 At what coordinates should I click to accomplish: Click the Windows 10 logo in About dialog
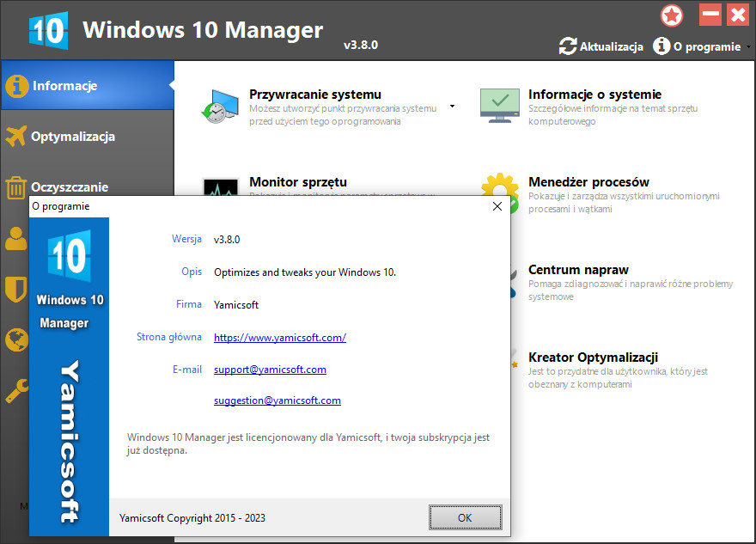(69, 255)
